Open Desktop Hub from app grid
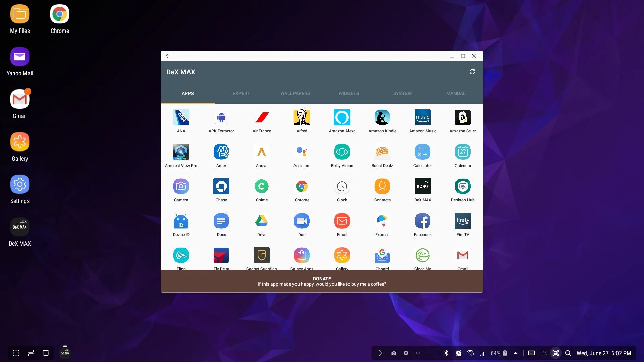 coord(463,187)
